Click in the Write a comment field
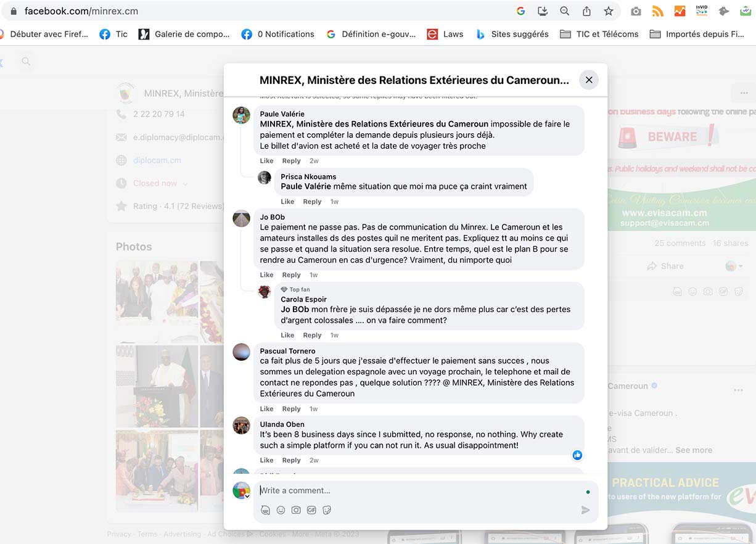 pos(419,490)
